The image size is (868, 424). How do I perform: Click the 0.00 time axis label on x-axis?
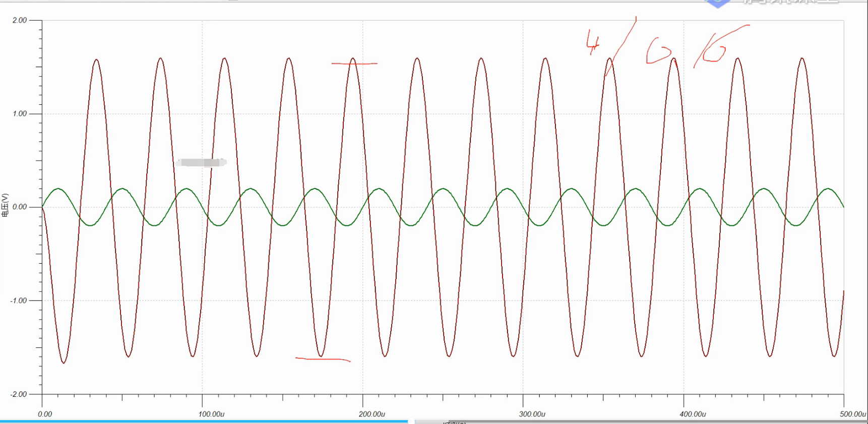click(x=45, y=414)
